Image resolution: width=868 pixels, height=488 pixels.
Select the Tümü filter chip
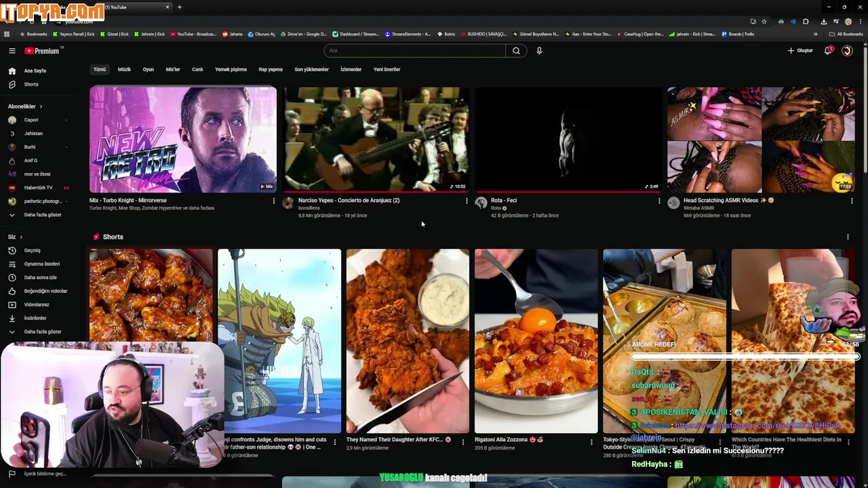pos(100,69)
